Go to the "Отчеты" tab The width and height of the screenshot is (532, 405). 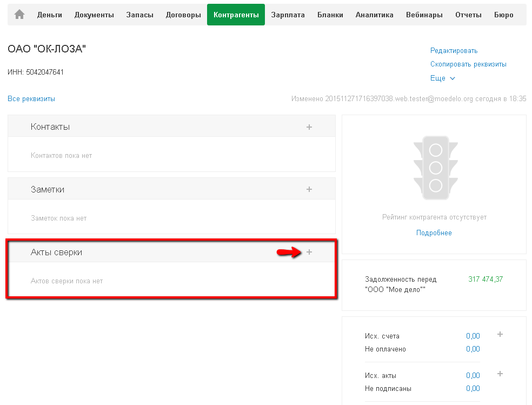point(468,15)
